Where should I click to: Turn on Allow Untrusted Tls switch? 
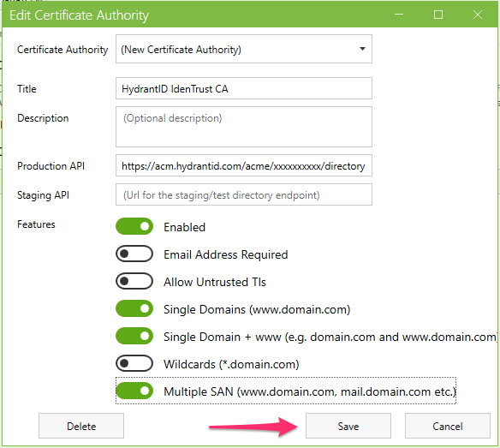(x=134, y=282)
